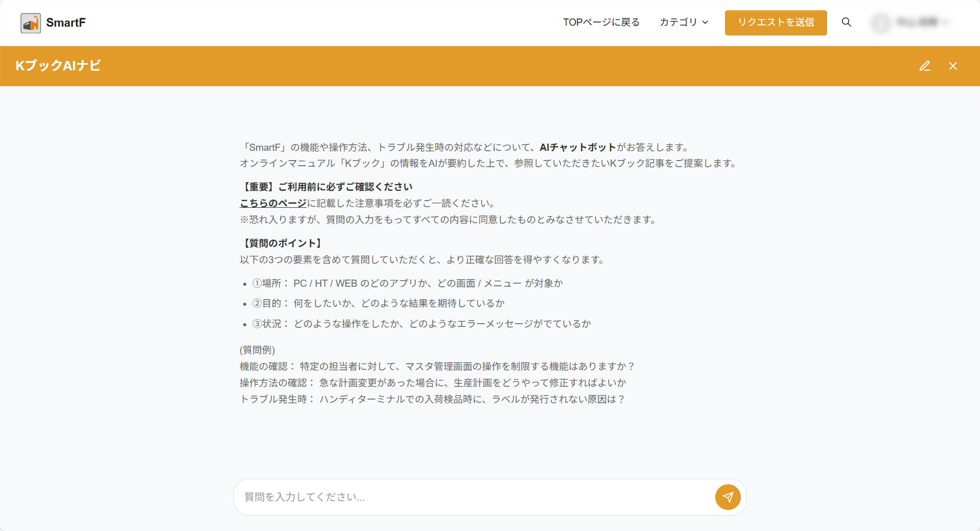This screenshot has width=980, height=531.
Task: Close the KブックAIナビ chat panel
Action: [953, 66]
